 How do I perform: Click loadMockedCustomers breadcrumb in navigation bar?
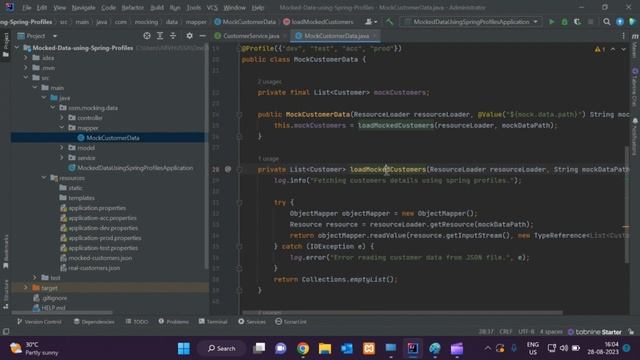click(x=318, y=22)
